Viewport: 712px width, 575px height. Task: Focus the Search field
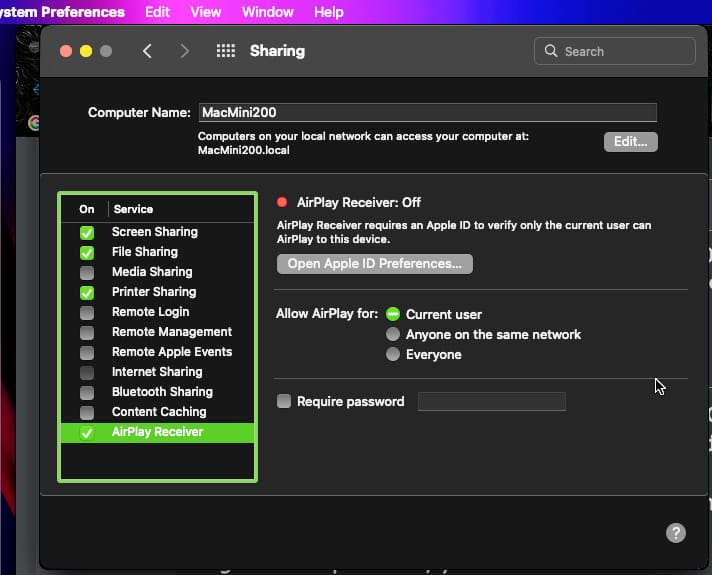pos(614,51)
